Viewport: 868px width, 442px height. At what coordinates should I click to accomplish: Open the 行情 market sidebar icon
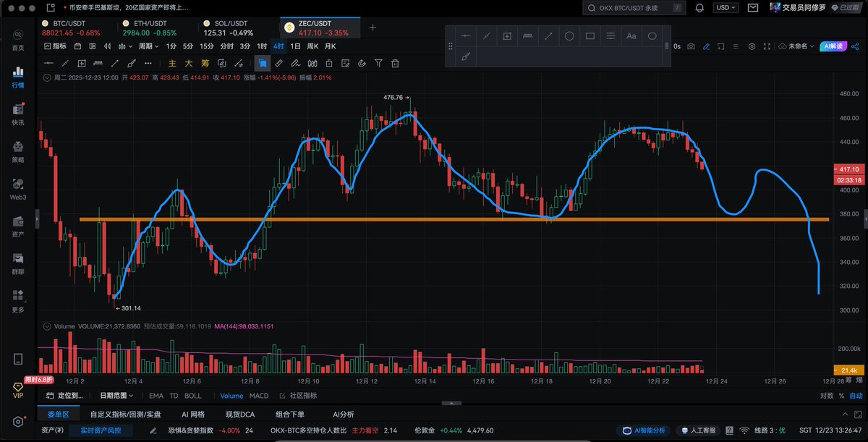(17, 77)
